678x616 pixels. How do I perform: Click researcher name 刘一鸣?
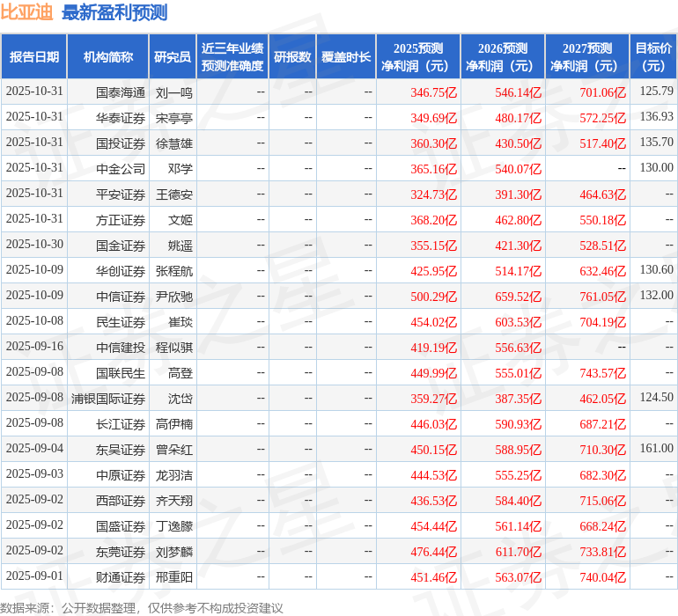click(x=173, y=92)
